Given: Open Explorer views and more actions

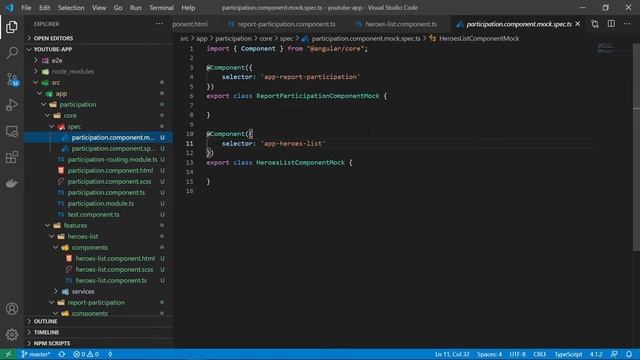Looking at the screenshot, I should 159,24.
